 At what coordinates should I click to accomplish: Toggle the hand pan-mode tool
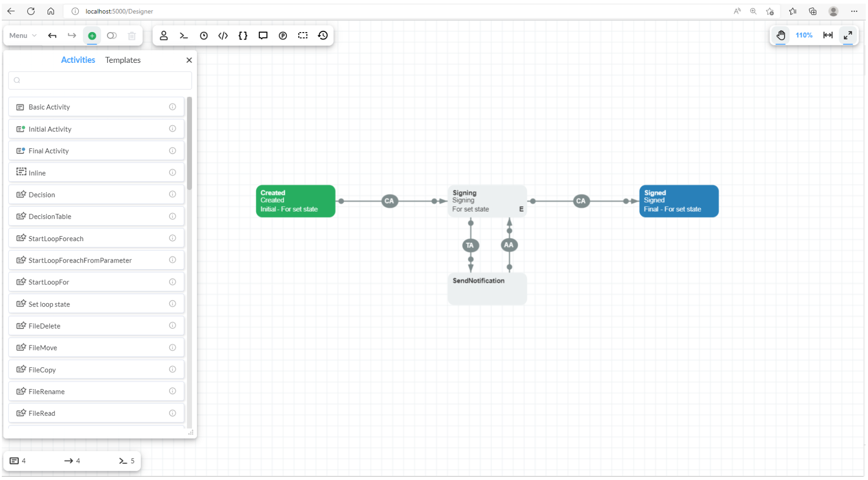781,35
